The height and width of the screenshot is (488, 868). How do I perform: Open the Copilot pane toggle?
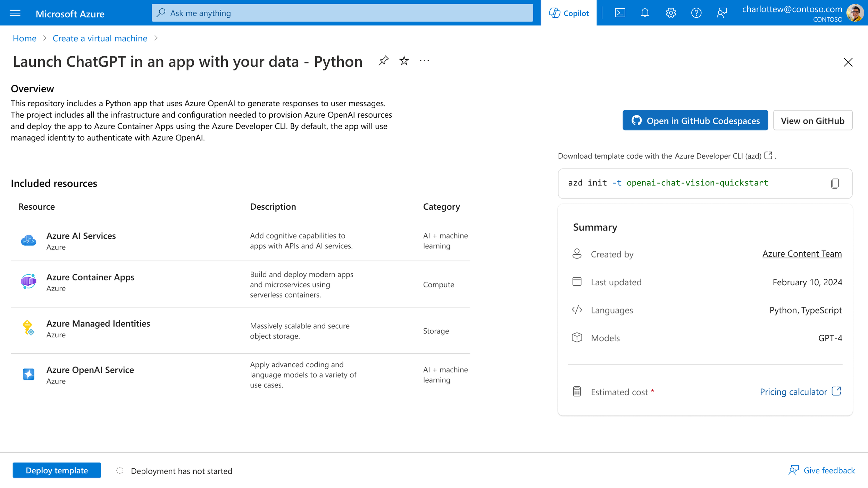pyautogui.click(x=568, y=13)
